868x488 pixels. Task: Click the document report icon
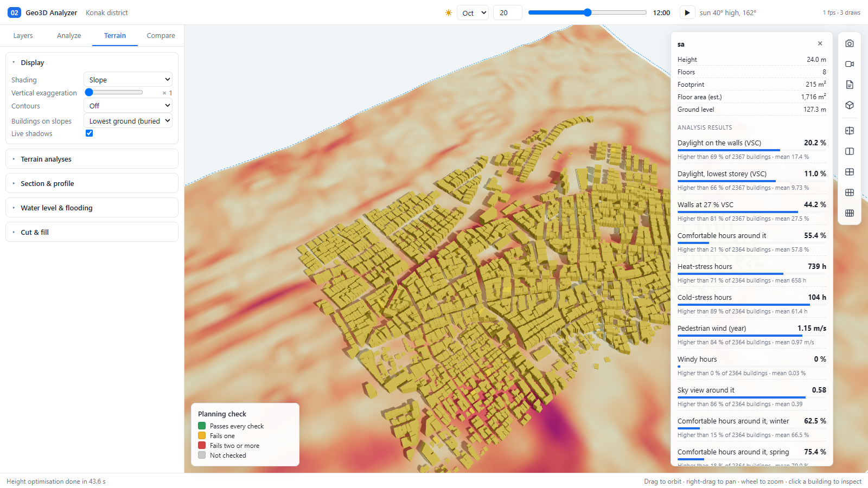tap(850, 85)
